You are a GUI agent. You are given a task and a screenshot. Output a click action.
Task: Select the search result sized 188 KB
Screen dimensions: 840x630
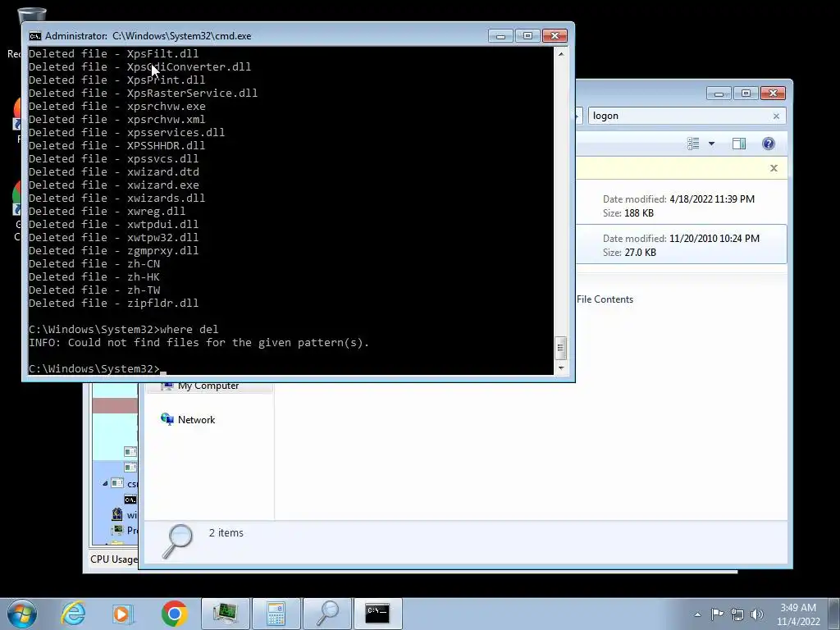pos(681,206)
